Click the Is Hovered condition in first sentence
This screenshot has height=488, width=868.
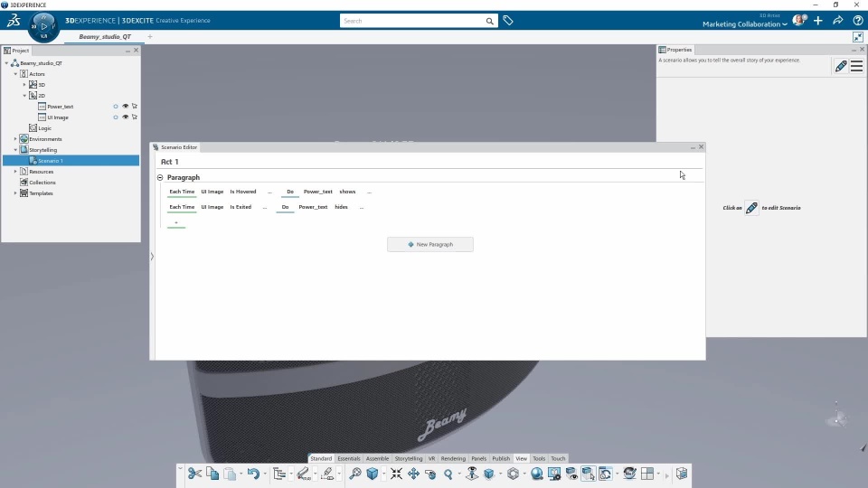click(242, 192)
